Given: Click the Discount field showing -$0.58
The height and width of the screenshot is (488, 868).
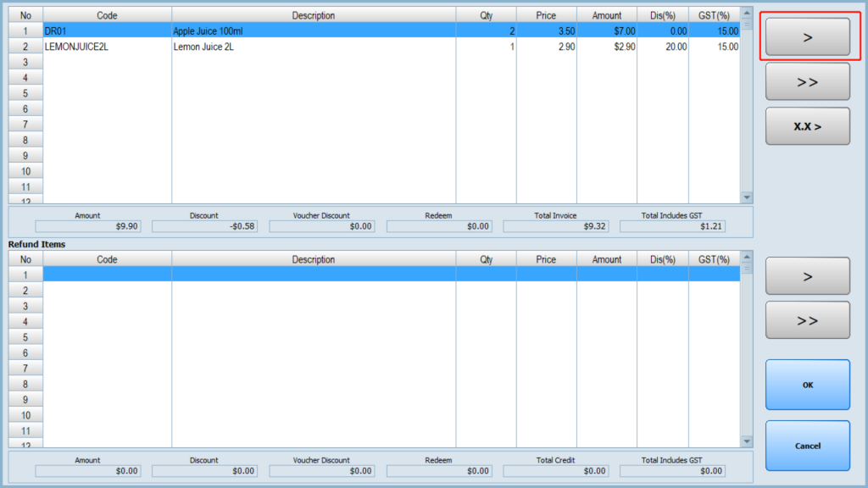Looking at the screenshot, I should [204, 226].
